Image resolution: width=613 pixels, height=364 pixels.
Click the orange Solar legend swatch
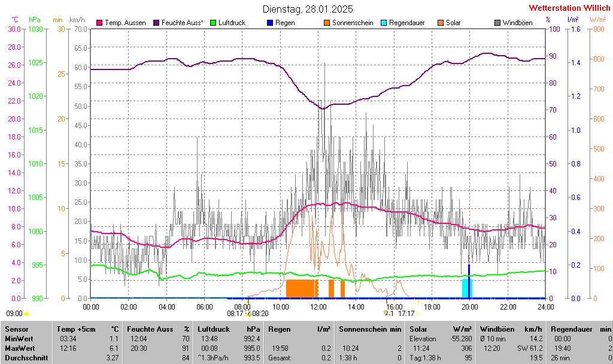tap(441, 23)
